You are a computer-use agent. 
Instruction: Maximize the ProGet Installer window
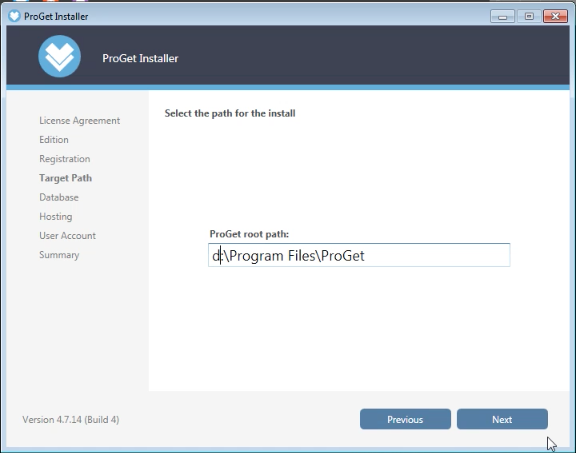tap(529, 17)
